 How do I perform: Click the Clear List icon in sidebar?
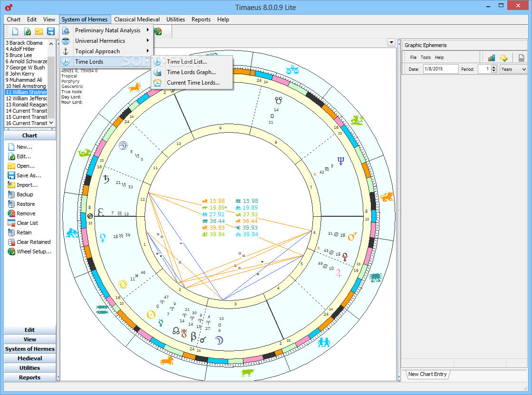click(x=11, y=223)
